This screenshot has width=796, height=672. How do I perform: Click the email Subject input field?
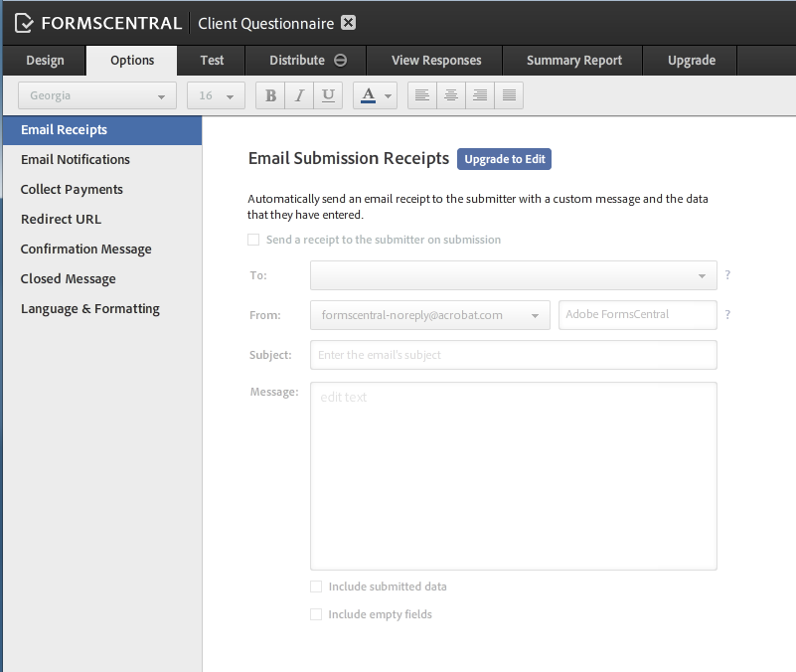pos(514,355)
